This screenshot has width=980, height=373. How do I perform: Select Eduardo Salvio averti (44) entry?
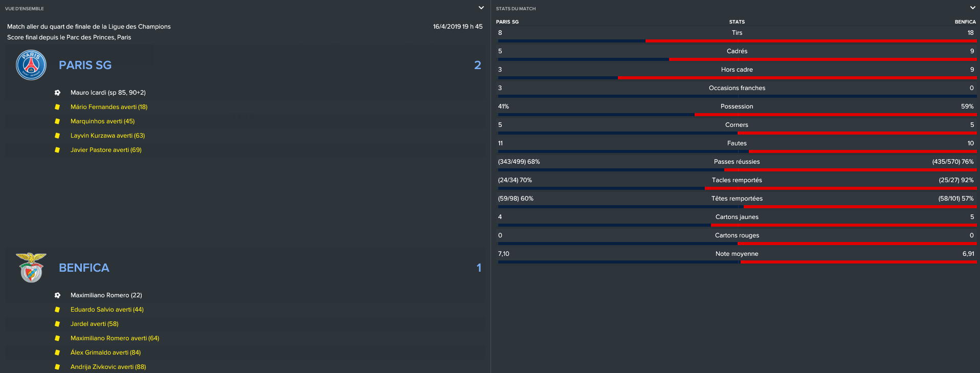(107, 310)
